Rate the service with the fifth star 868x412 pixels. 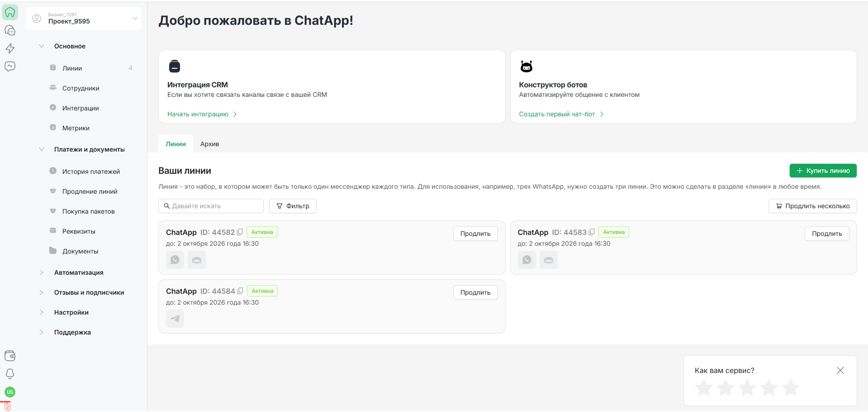(x=790, y=388)
